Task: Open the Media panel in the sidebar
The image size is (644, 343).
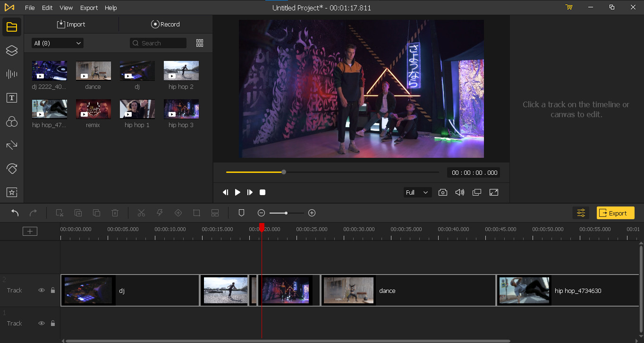Action: [x=11, y=27]
